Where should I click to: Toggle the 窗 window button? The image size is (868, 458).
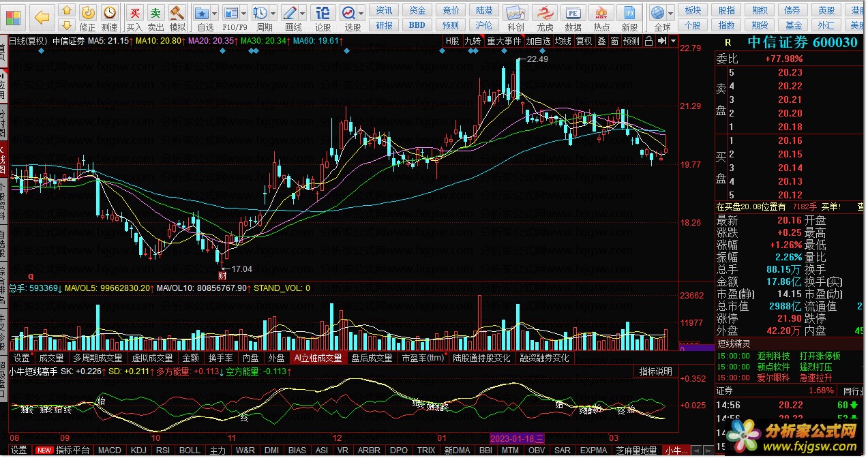point(615,41)
